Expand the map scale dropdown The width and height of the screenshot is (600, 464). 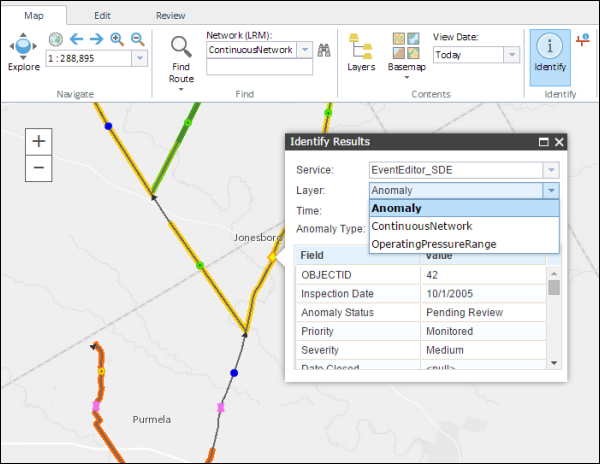pos(138,59)
